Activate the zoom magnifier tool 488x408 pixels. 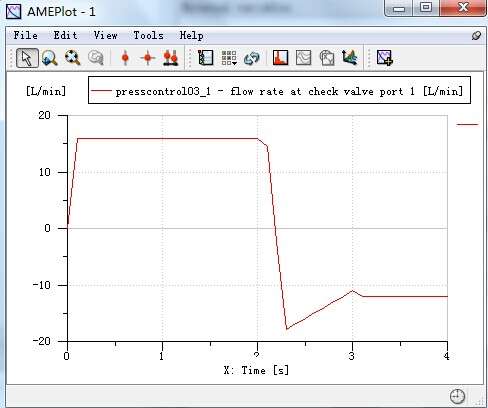click(x=50, y=58)
